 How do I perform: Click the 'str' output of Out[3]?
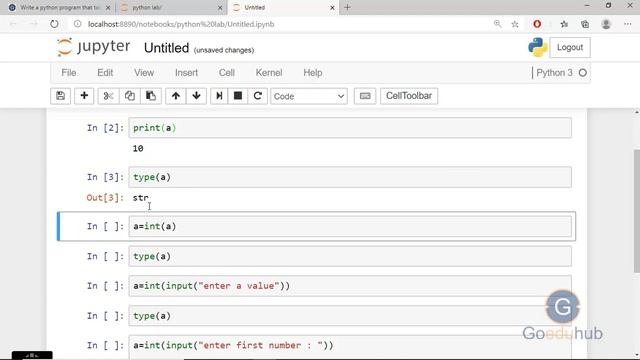click(141, 198)
